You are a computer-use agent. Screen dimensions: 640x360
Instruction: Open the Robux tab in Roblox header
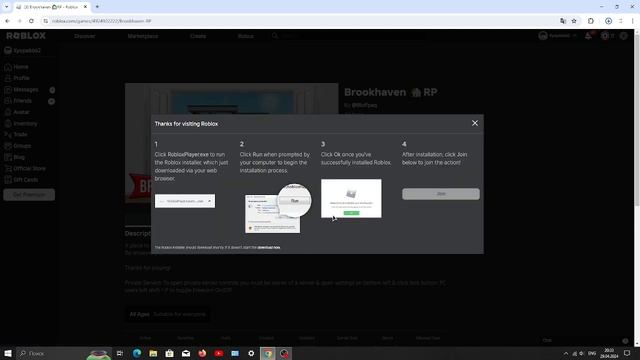pyautogui.click(x=246, y=36)
